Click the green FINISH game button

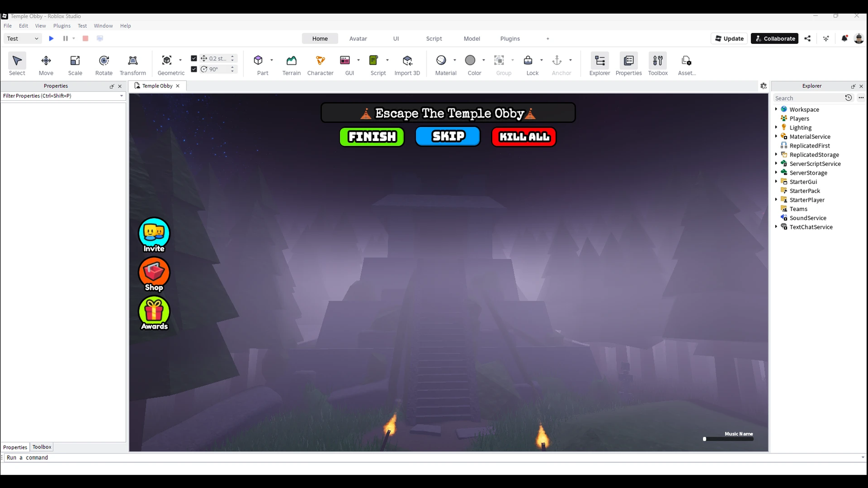click(372, 137)
